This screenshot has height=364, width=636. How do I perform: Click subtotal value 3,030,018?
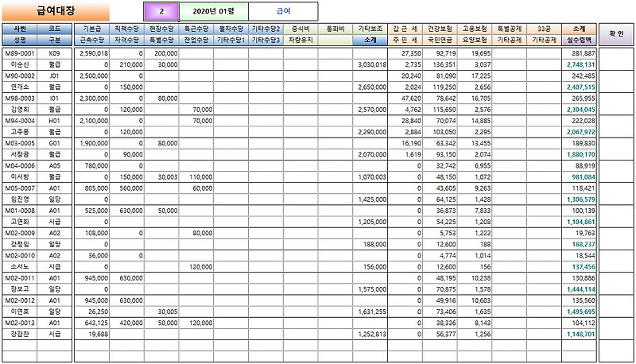point(370,64)
